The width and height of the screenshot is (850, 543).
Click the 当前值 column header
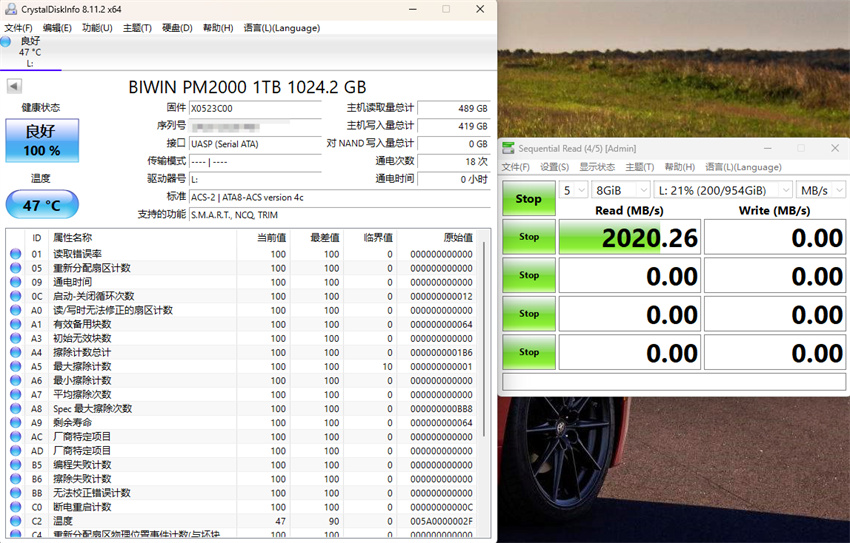[272, 237]
